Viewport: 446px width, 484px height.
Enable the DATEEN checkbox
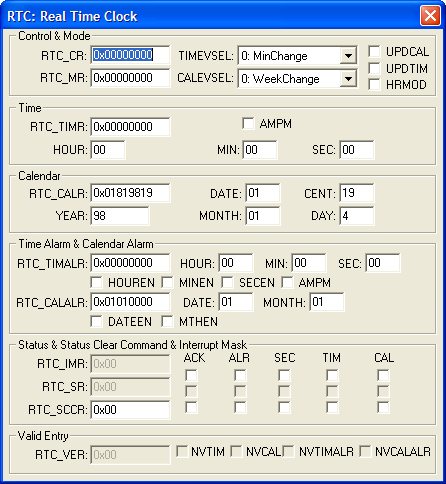point(96,322)
